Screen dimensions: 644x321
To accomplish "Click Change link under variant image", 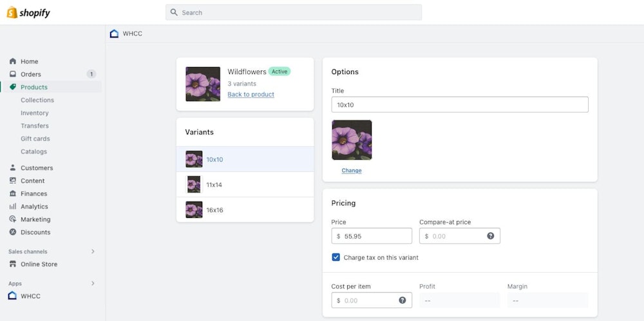I will tap(352, 171).
